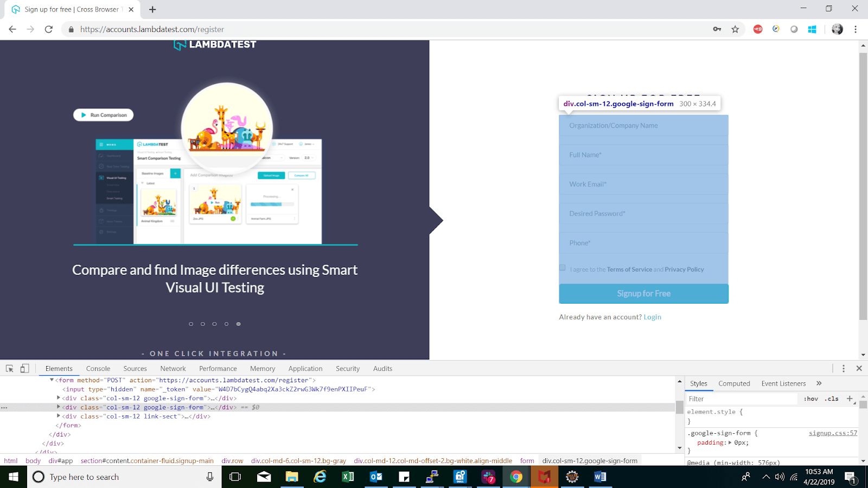
Task: Select the third carousel dot
Action: 214,324
